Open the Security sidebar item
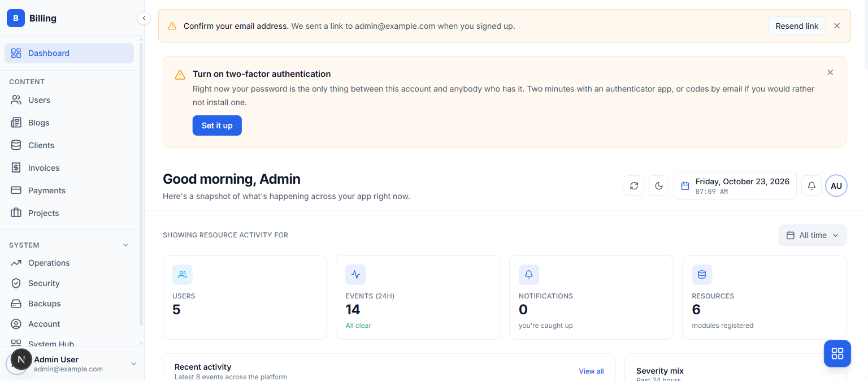The width and height of the screenshot is (868, 381). tap(69, 283)
